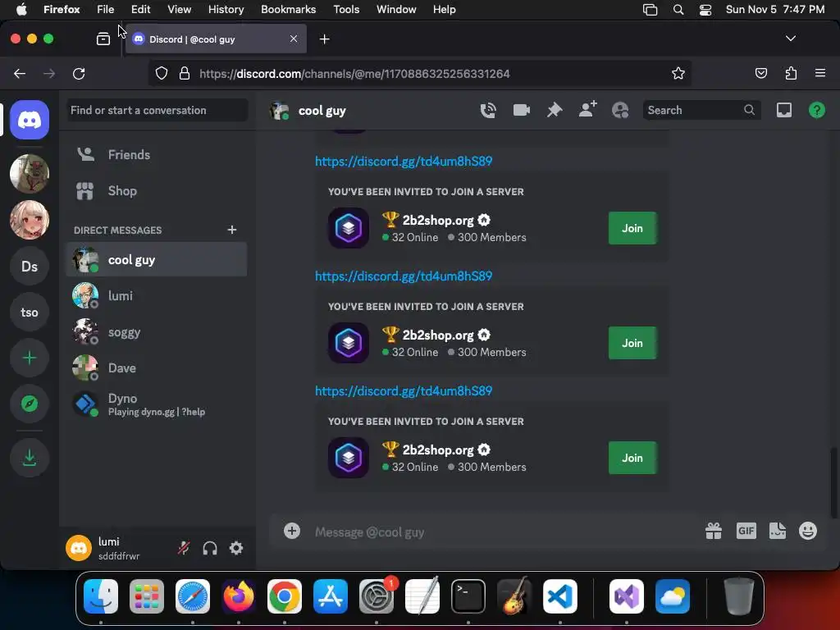Screen dimensions: 840x630
Task: Add friends to DM icon
Action: click(587, 110)
